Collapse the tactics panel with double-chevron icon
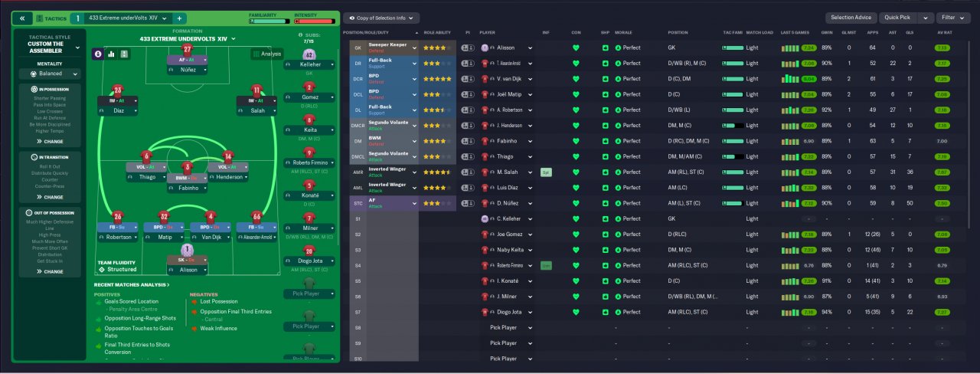This screenshot has height=374, width=980. [22, 18]
